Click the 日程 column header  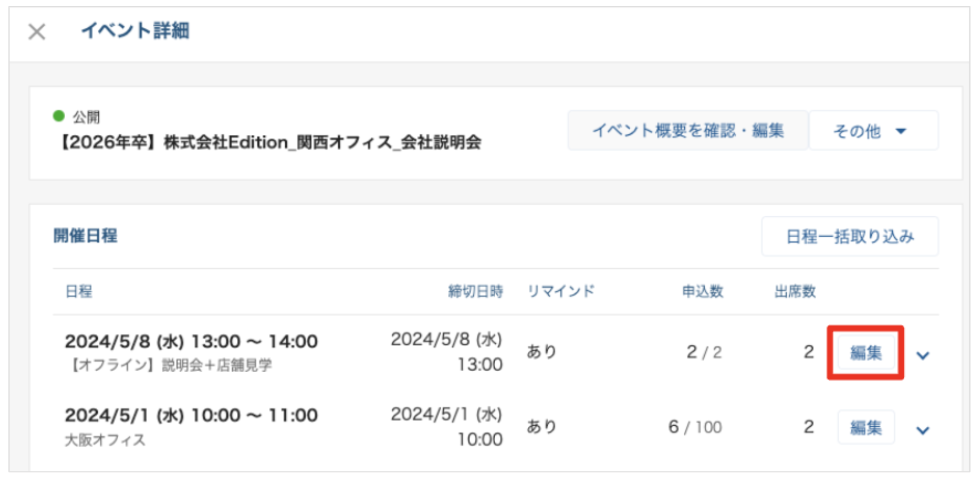(x=79, y=291)
